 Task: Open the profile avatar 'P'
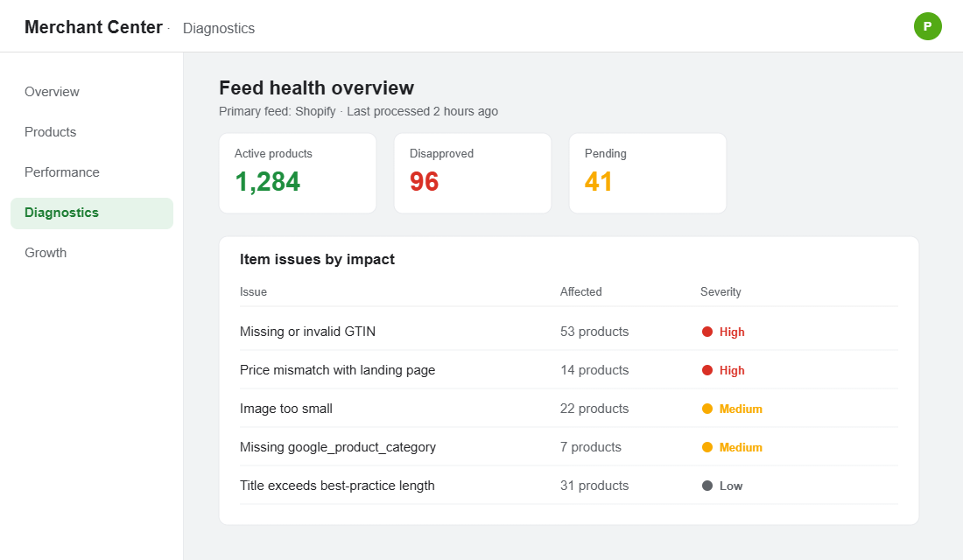927,26
